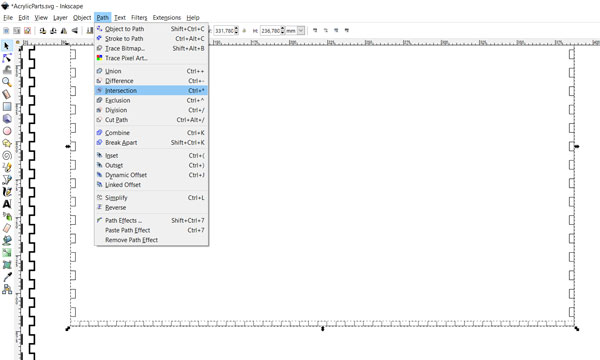
Task: Select the Dropper color picker tool
Action: [7, 277]
